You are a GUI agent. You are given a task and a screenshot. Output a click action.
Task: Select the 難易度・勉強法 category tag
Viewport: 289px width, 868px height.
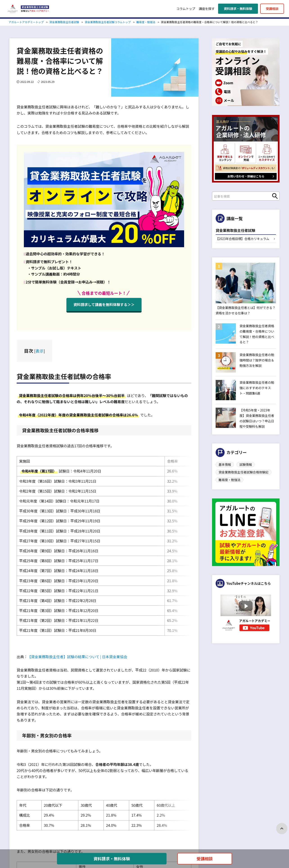229,480
